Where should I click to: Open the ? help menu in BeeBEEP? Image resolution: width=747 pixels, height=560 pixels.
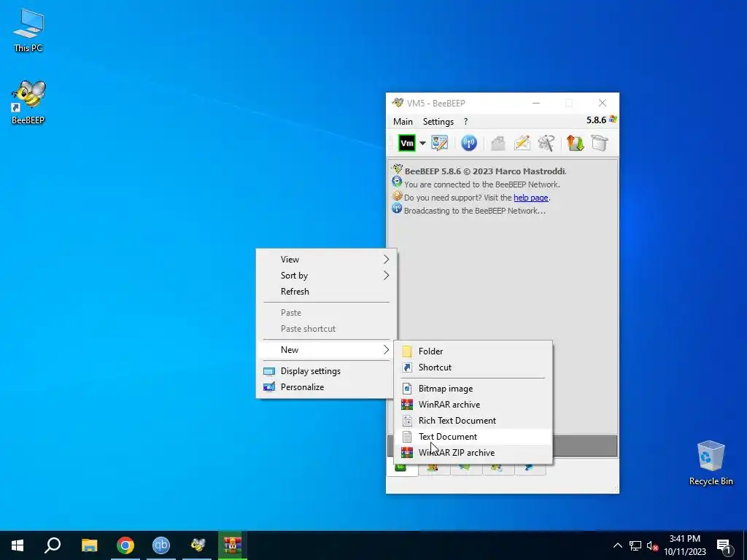(x=465, y=122)
